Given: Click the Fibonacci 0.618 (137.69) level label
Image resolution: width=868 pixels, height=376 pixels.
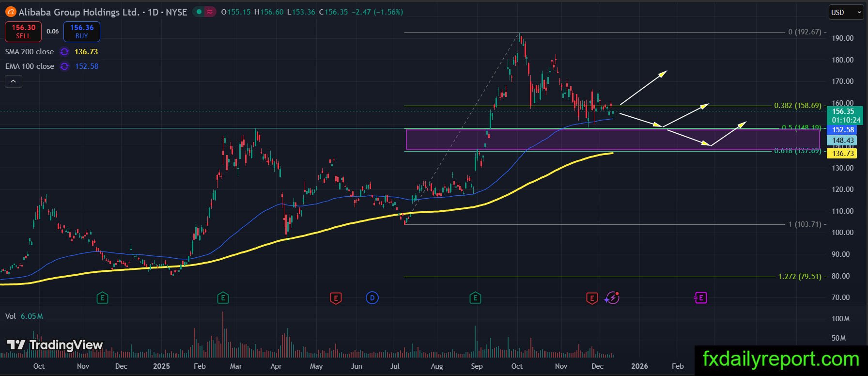Looking at the screenshot, I should coord(798,151).
